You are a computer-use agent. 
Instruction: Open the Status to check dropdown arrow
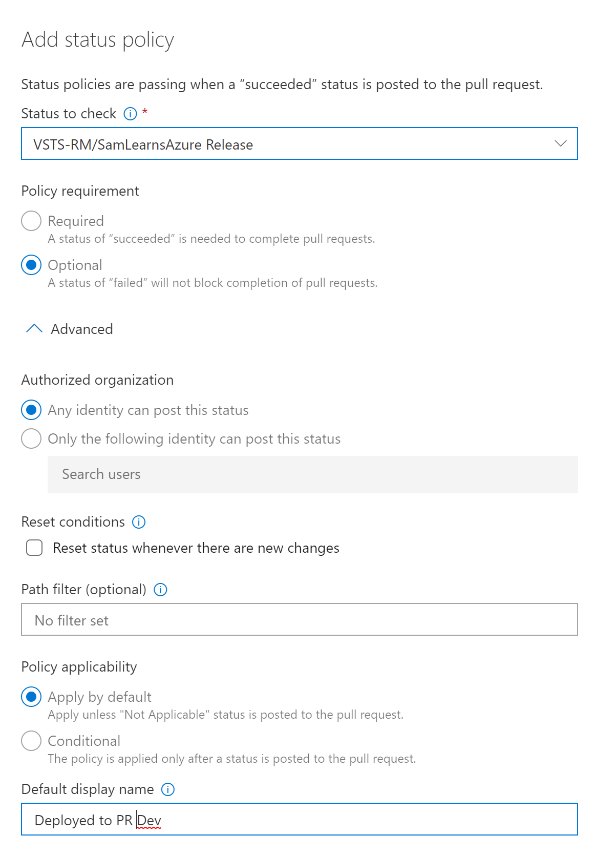tap(561, 144)
